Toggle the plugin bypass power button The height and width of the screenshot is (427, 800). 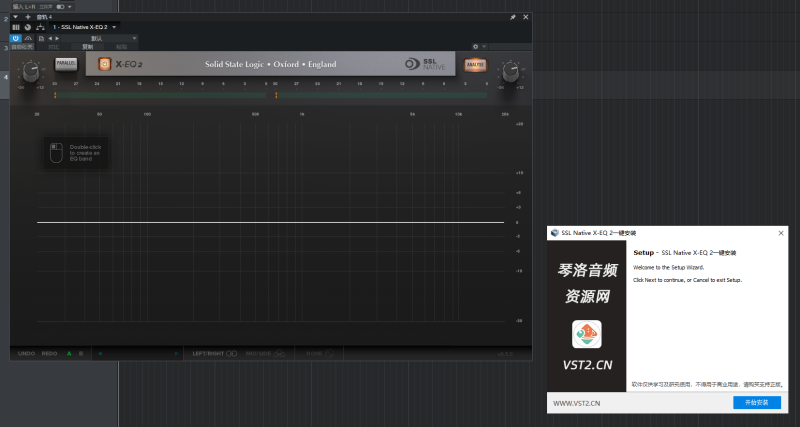16,38
